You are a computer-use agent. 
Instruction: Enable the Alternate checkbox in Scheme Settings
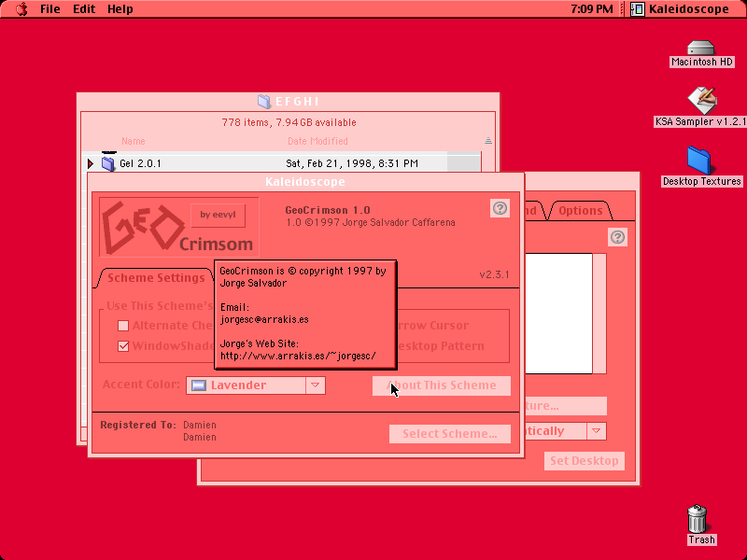pyautogui.click(x=123, y=326)
